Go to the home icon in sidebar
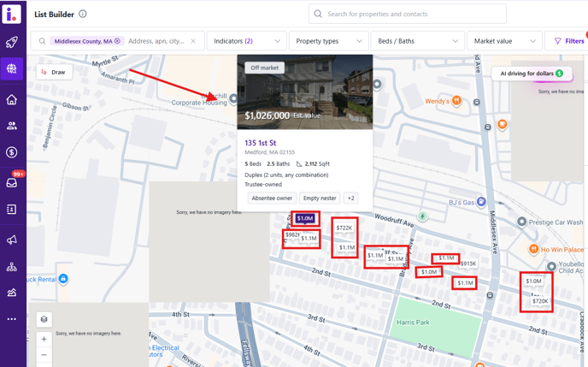Screen dimensions: 588x367 tap(12, 99)
